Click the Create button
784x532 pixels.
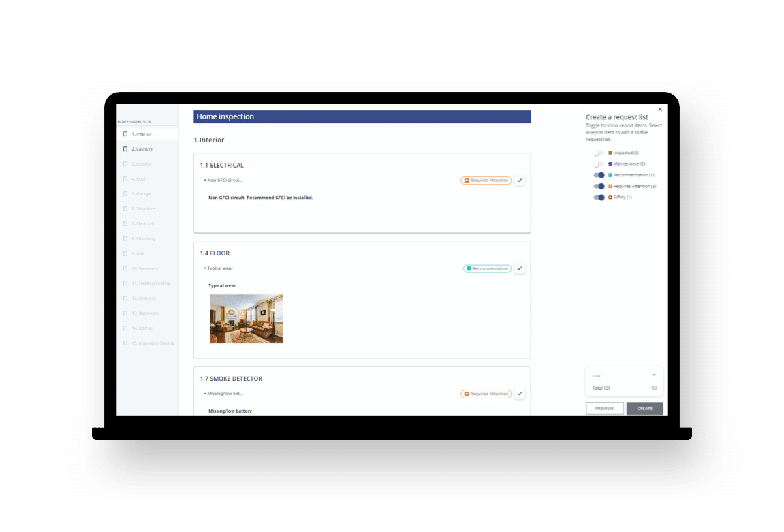(644, 409)
